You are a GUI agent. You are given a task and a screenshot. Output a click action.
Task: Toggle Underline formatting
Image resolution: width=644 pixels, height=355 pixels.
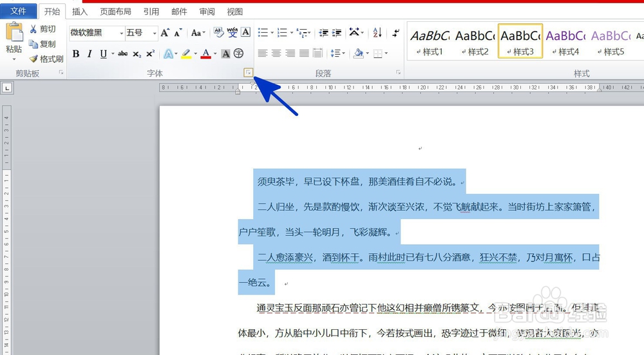tap(103, 54)
